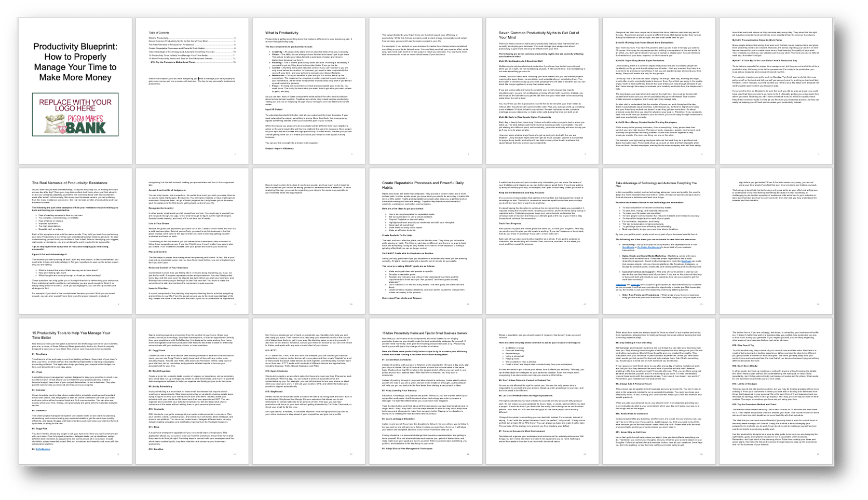The width and height of the screenshot is (868, 500).
Task: Click the What Is Productivity heading
Action: (x=282, y=33)
